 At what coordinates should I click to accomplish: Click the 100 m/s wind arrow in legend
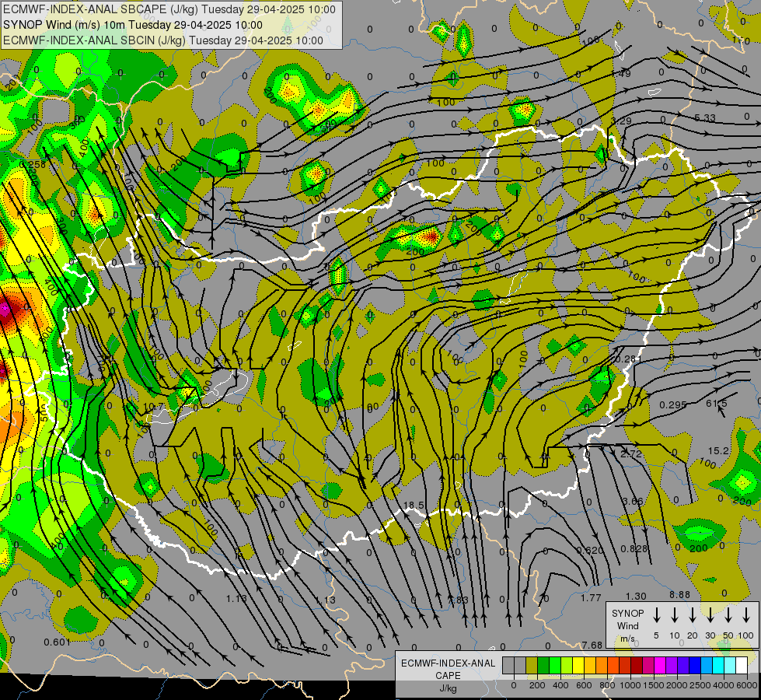[746, 615]
